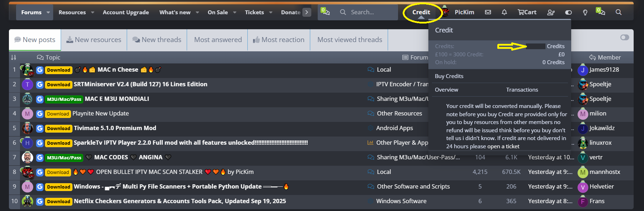Screen dimensions: 644x211
Task: Open the bell notifications icon
Action: tap(504, 12)
